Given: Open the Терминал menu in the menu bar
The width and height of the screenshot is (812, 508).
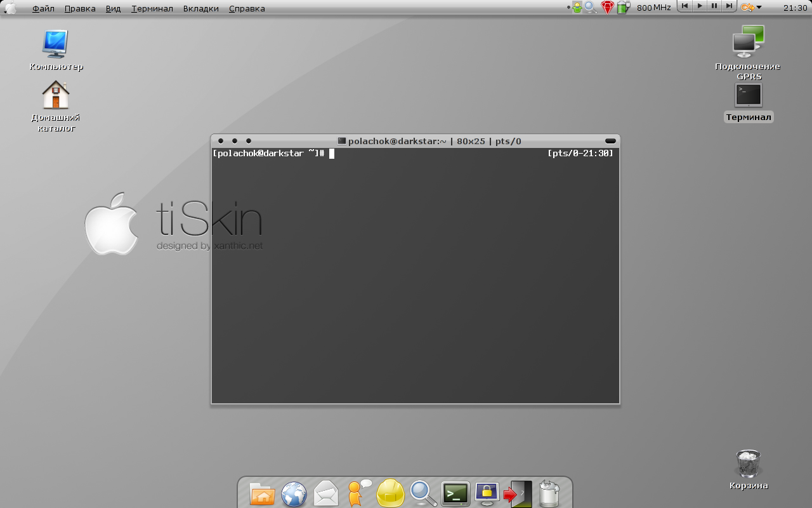Looking at the screenshot, I should click(x=152, y=8).
